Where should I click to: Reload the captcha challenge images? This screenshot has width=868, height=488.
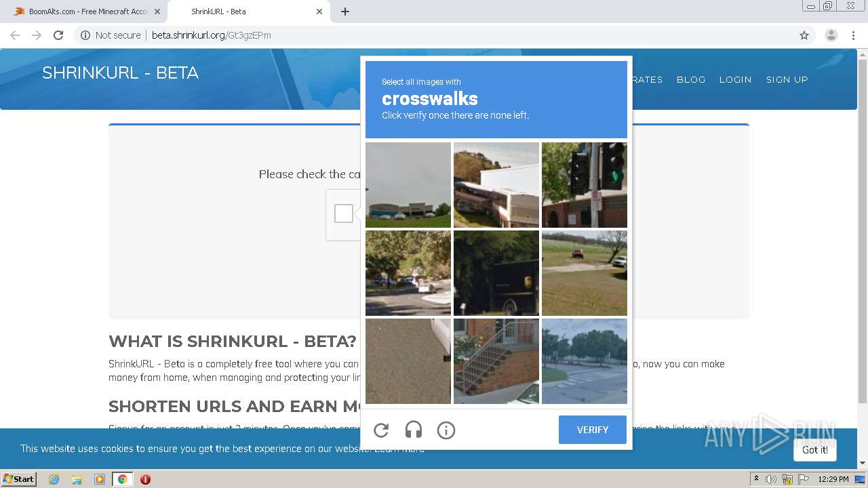(x=381, y=430)
